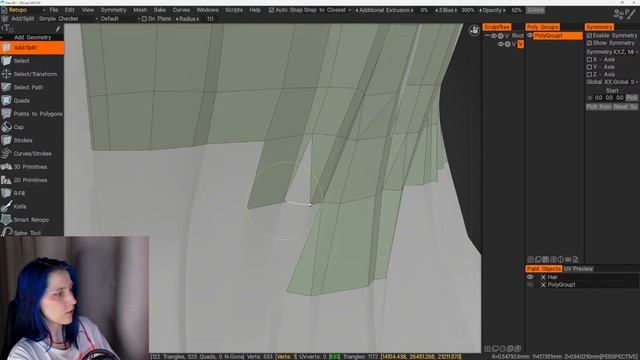
Task: Click the pen icon above Add Geometry
Action: tap(58, 28)
